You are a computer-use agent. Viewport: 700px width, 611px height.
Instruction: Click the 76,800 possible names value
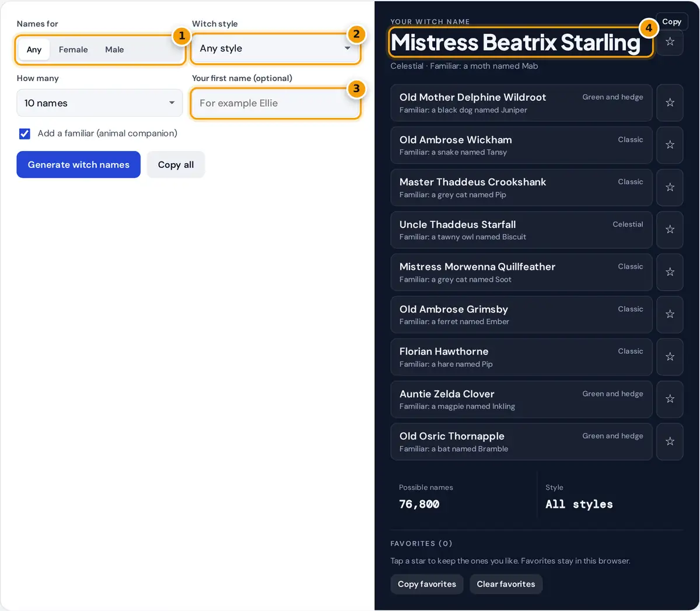pyautogui.click(x=419, y=504)
